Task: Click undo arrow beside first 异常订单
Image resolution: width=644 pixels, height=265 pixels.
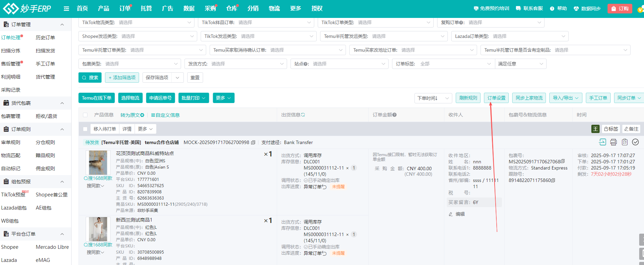Action: 324,187
